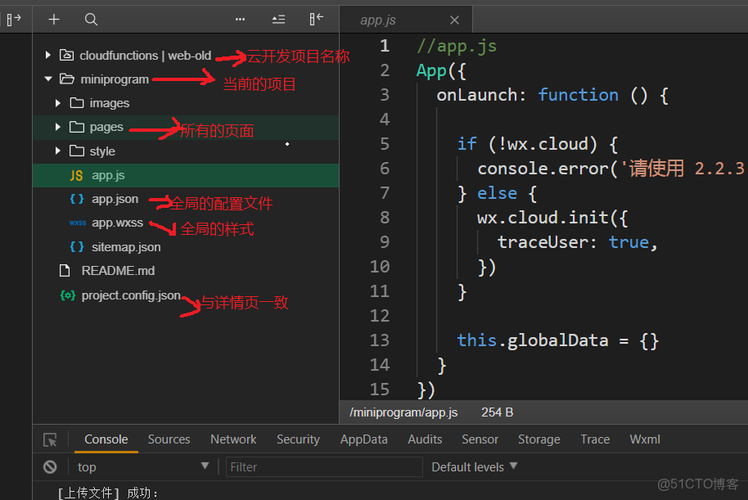The height and width of the screenshot is (500, 748).
Task: Collapse the miniprogram folder
Action: click(48, 79)
